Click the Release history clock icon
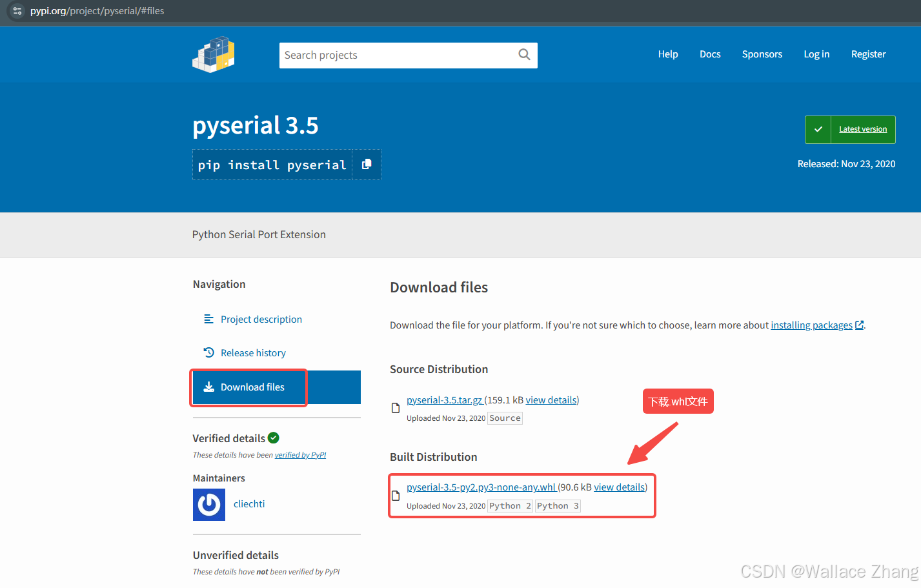The image size is (921, 588). [208, 352]
